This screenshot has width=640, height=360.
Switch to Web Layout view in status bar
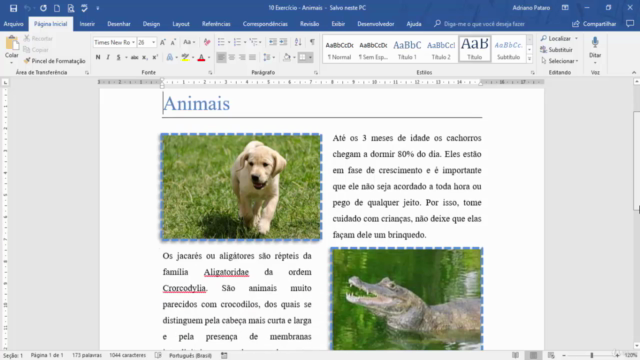[551, 356]
